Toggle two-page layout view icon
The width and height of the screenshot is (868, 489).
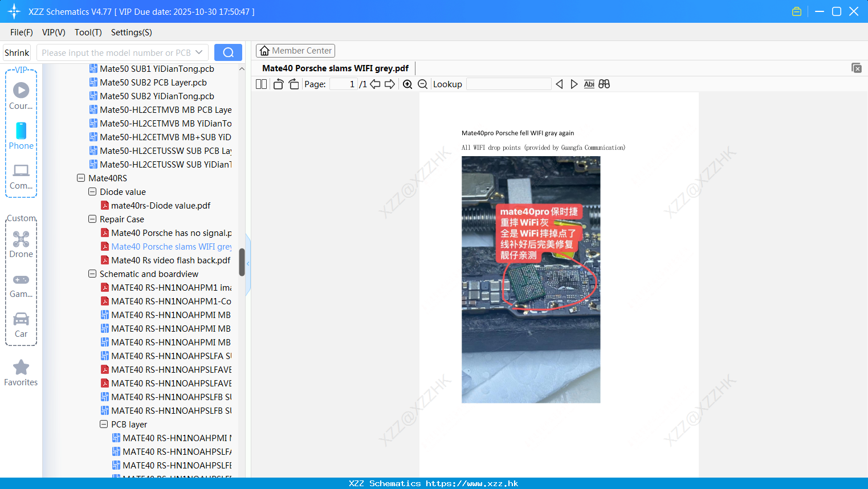point(261,84)
